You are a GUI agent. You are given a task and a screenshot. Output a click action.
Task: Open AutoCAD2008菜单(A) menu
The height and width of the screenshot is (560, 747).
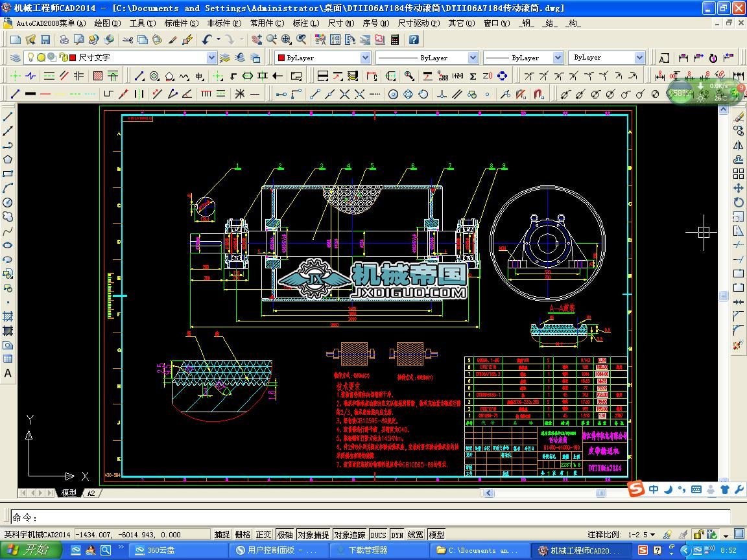coord(51,23)
